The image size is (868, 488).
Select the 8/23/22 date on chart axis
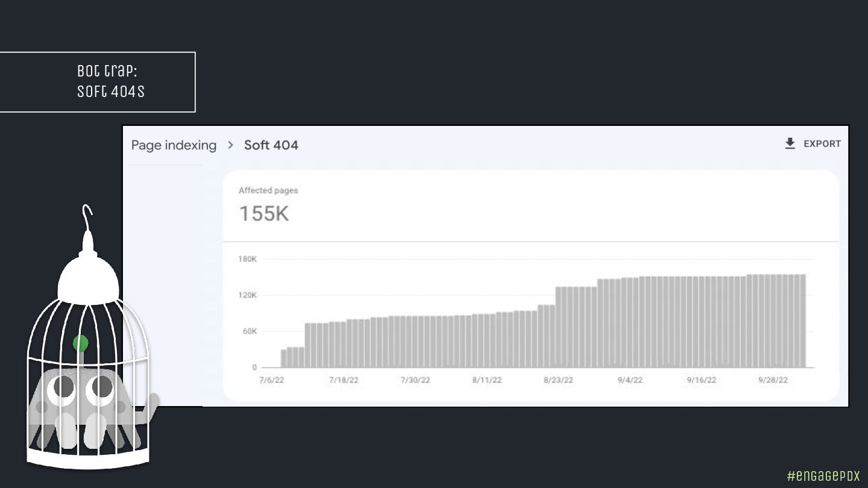point(558,380)
